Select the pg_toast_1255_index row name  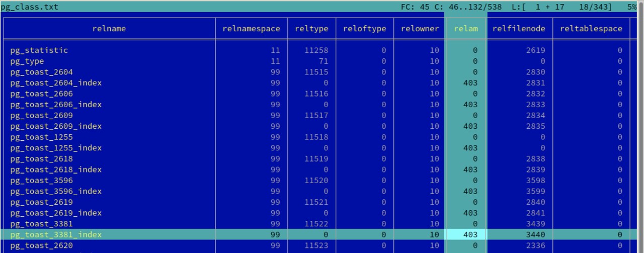[x=56, y=148]
